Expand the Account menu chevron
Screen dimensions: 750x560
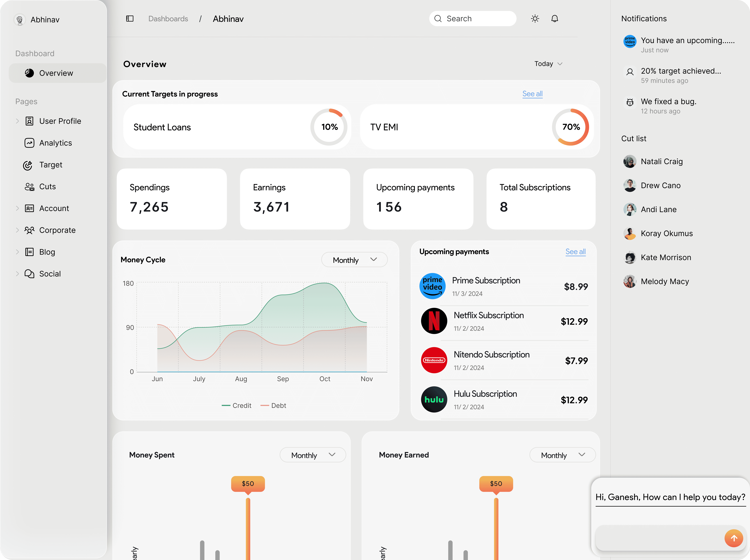(17, 208)
